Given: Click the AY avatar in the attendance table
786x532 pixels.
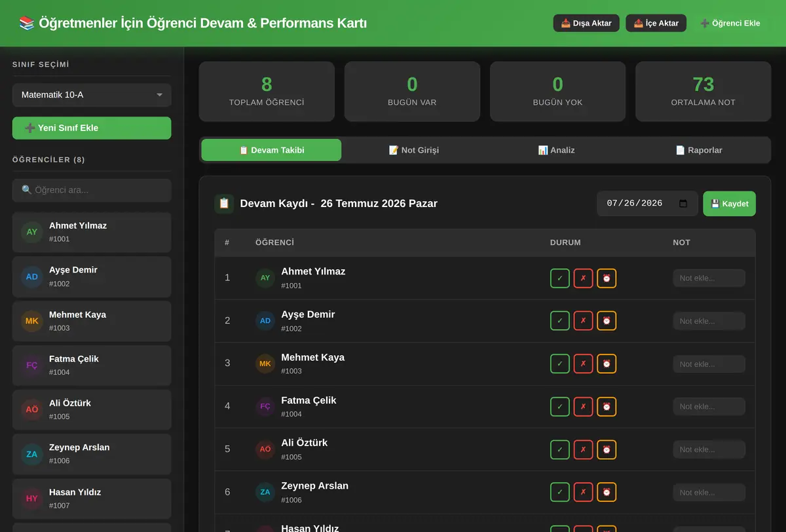Looking at the screenshot, I should pyautogui.click(x=265, y=278).
